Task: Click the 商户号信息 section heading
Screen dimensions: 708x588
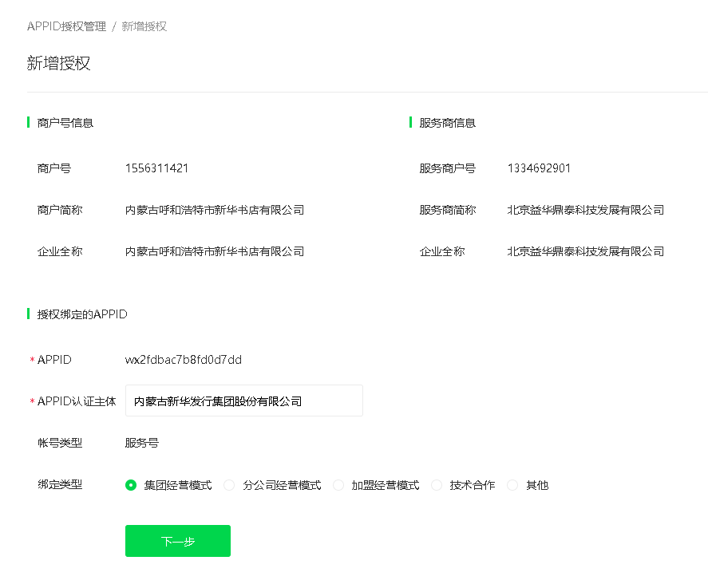Action: click(65, 123)
